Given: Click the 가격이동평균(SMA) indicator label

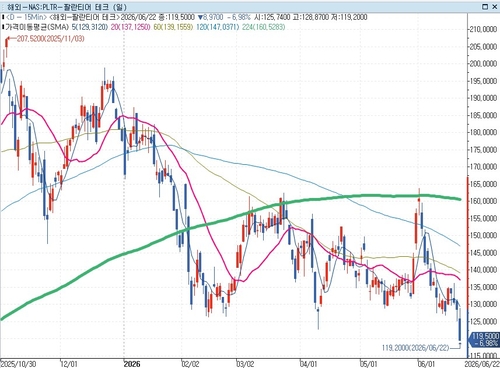Looking at the screenshot, I should (37, 27).
